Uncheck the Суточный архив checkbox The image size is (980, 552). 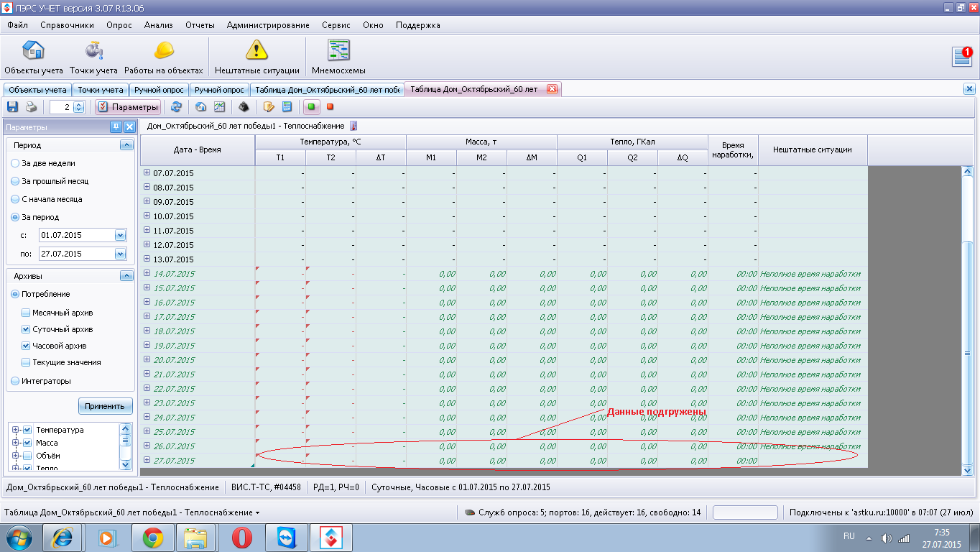coord(26,329)
